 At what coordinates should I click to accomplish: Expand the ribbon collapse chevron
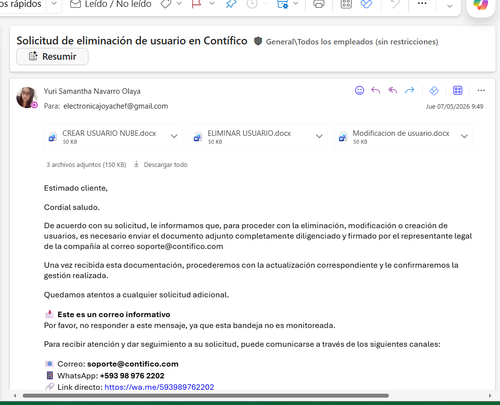tap(449, 6)
